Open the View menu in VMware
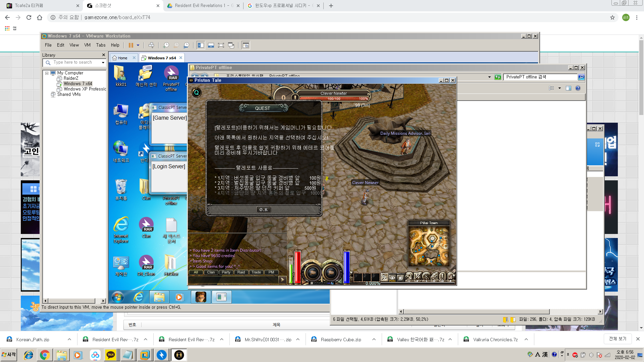Viewport: 644px width, 362px height. coord(74,45)
